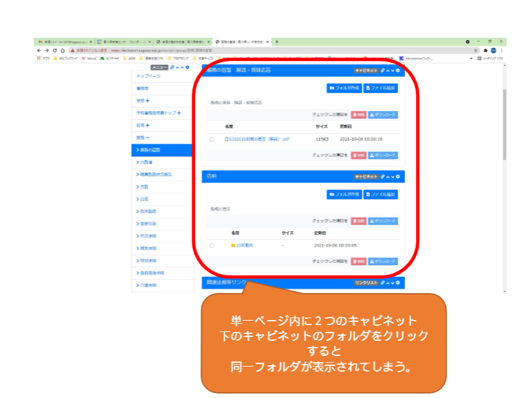Image resolution: width=532 pixels, height=398 pixels.
Task: Move the 資料 cabinet down
Action: 392,177
